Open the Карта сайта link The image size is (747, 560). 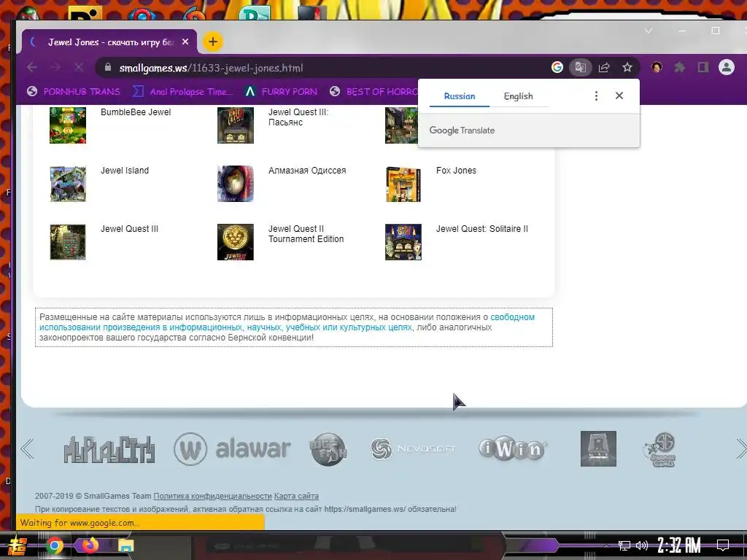[x=296, y=496]
